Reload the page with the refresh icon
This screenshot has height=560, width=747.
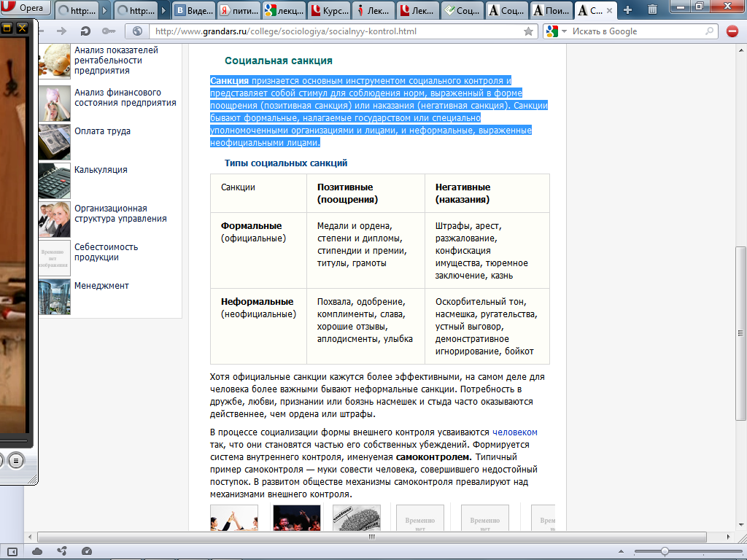point(85,31)
